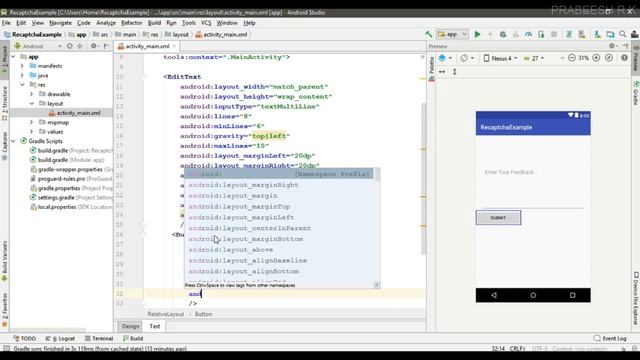Open Project Structure toolbar icon

[610, 35]
